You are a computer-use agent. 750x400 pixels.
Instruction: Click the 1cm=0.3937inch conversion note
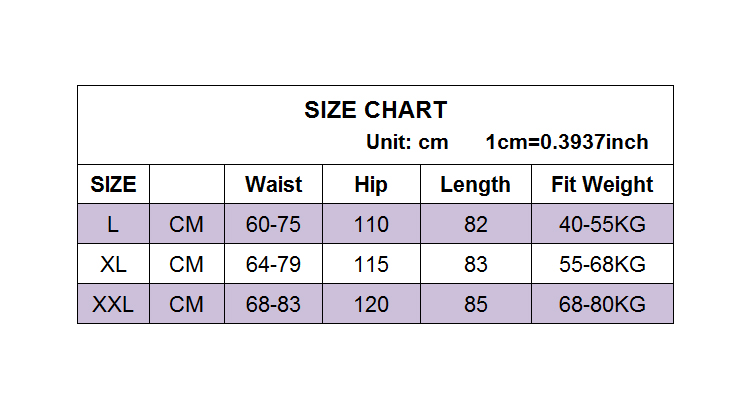point(566,142)
